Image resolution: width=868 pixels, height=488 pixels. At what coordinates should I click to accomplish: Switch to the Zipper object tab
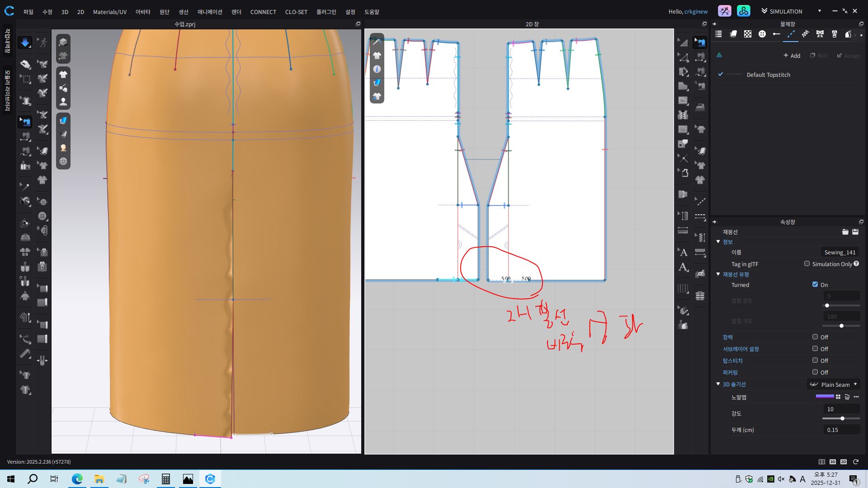[834, 34]
